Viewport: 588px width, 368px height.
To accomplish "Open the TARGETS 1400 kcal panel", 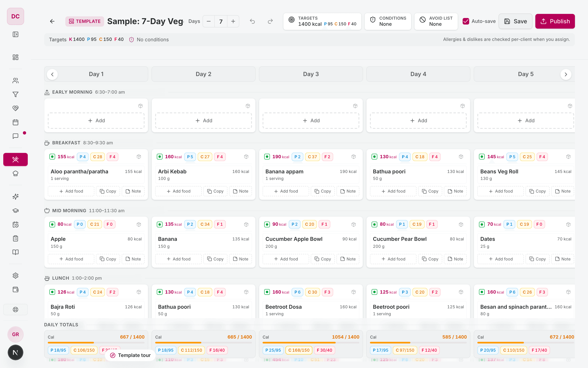I will (322, 21).
